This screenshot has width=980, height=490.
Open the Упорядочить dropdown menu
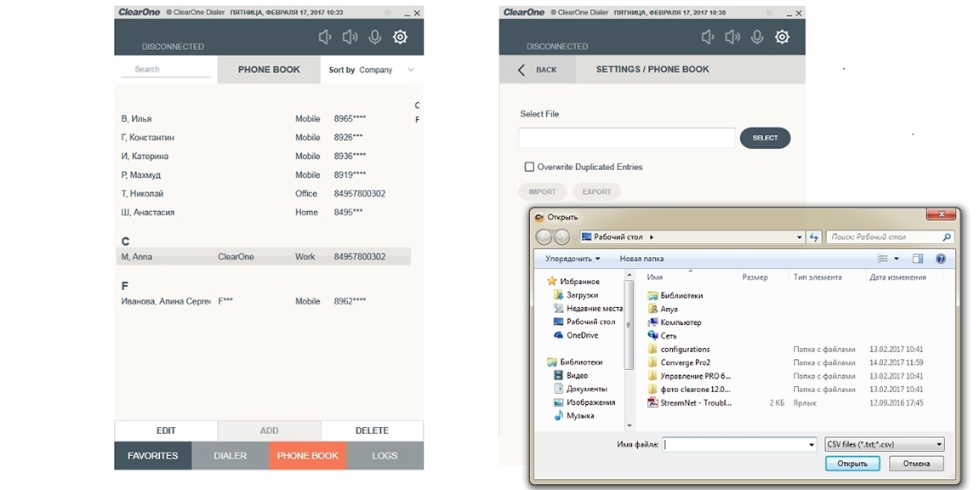coord(573,259)
